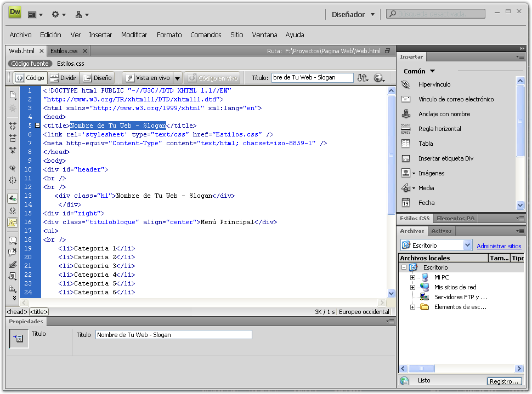
Task: Click the Registro button
Action: tap(503, 381)
